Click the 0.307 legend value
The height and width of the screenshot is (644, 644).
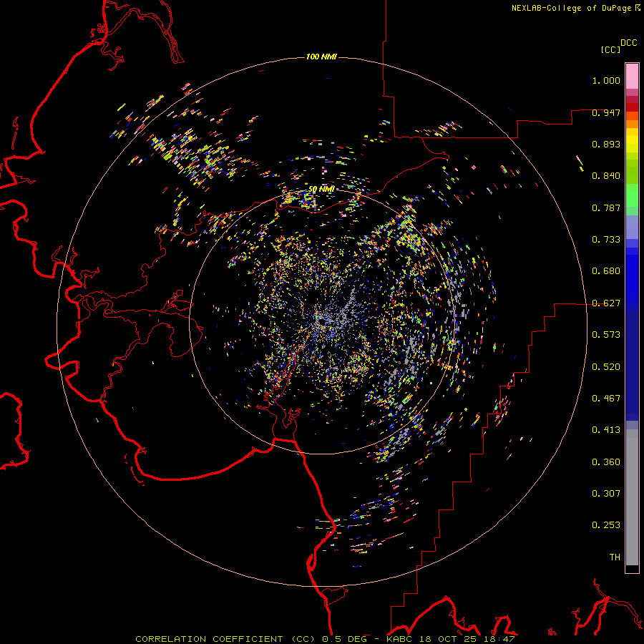click(606, 494)
